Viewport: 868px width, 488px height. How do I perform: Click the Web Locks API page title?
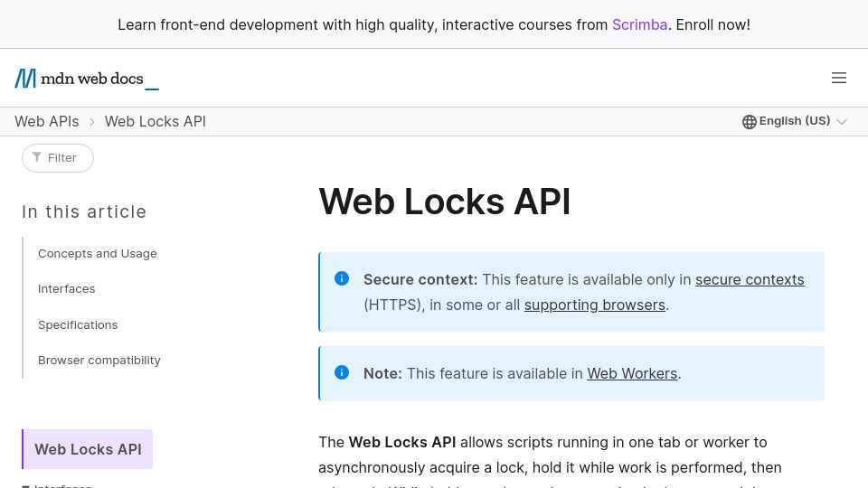(444, 202)
